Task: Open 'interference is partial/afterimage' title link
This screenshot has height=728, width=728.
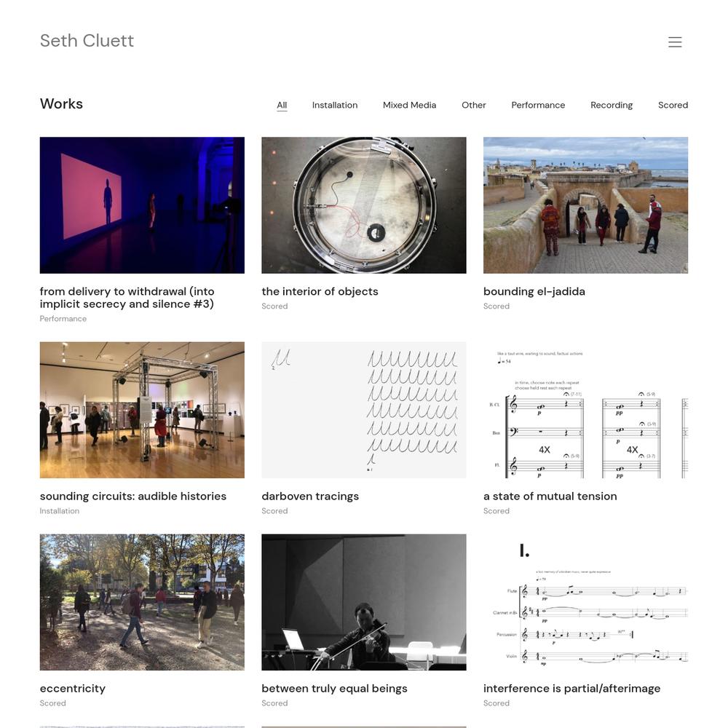Action: tap(571, 689)
